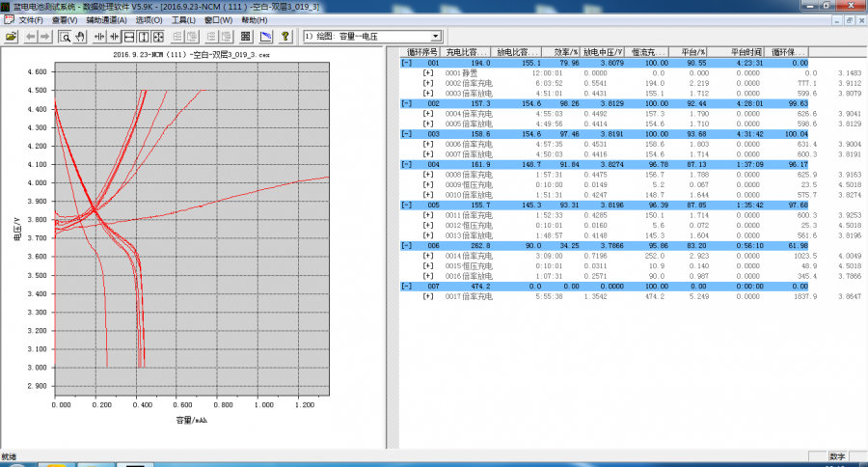Collapse cycle 003 row
This screenshot has width=868, height=467.
407,134
